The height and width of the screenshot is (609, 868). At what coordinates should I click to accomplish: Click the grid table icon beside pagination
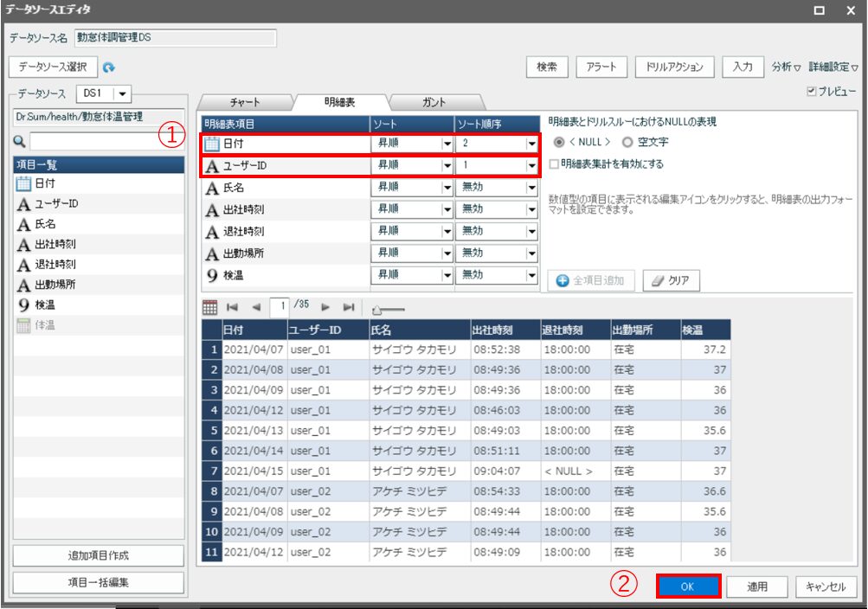[x=209, y=307]
